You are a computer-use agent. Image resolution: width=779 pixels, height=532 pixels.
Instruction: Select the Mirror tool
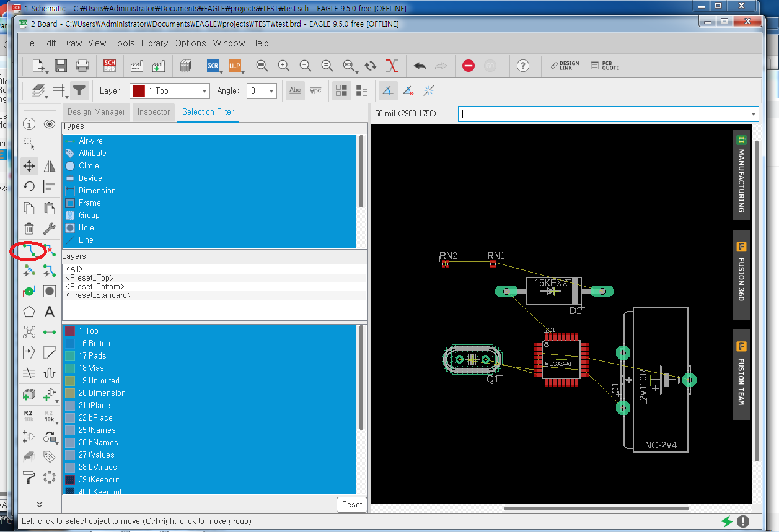[50, 166]
